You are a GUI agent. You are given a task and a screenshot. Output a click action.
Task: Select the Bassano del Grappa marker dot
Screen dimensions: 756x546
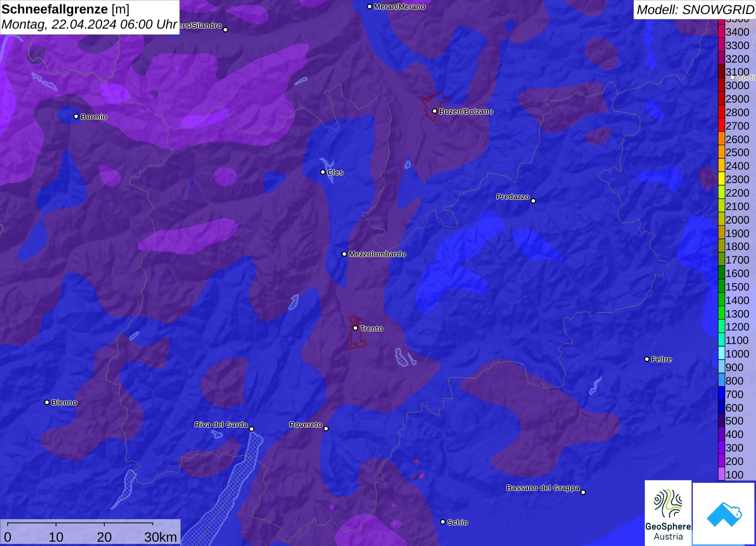[x=583, y=492]
